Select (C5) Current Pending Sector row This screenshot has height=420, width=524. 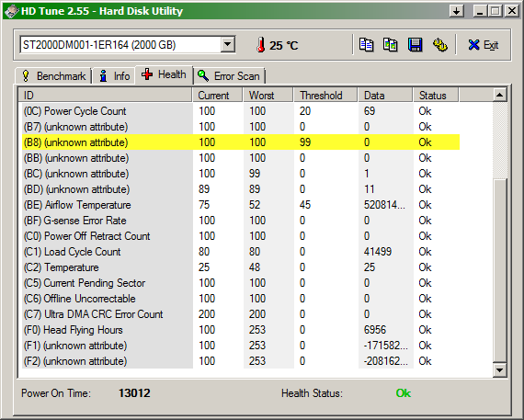coord(241,283)
